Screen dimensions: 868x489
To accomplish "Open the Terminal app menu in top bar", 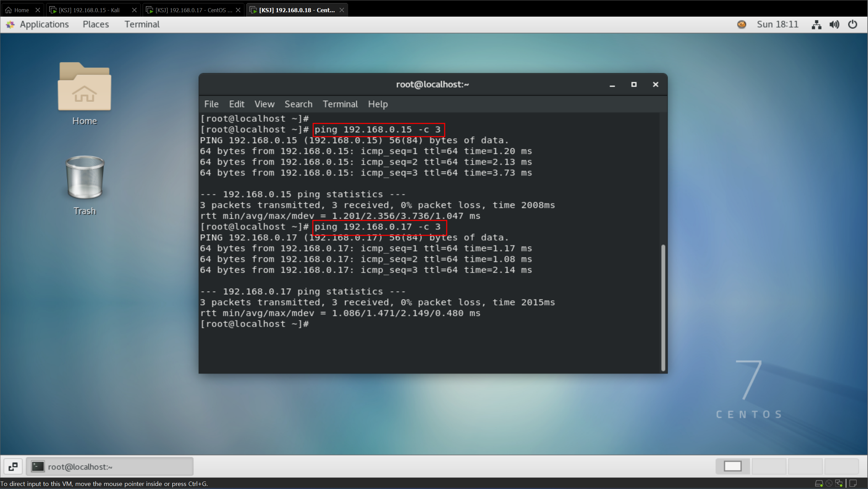I will click(142, 24).
